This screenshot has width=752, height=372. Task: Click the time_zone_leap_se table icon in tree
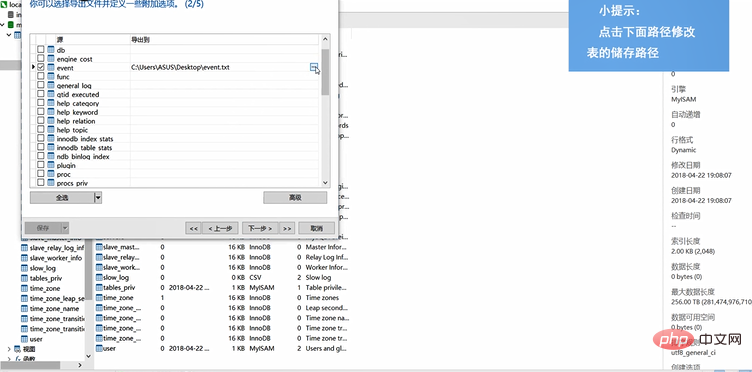click(24, 298)
